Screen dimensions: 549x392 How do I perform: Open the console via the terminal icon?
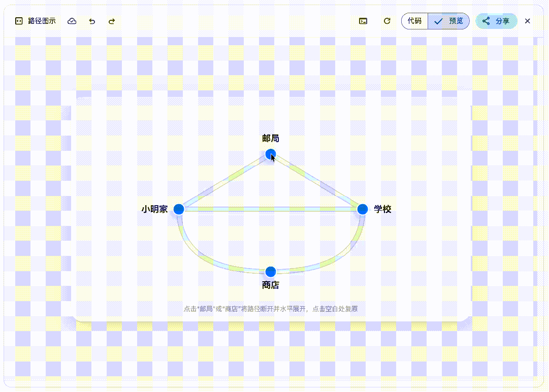(x=363, y=21)
